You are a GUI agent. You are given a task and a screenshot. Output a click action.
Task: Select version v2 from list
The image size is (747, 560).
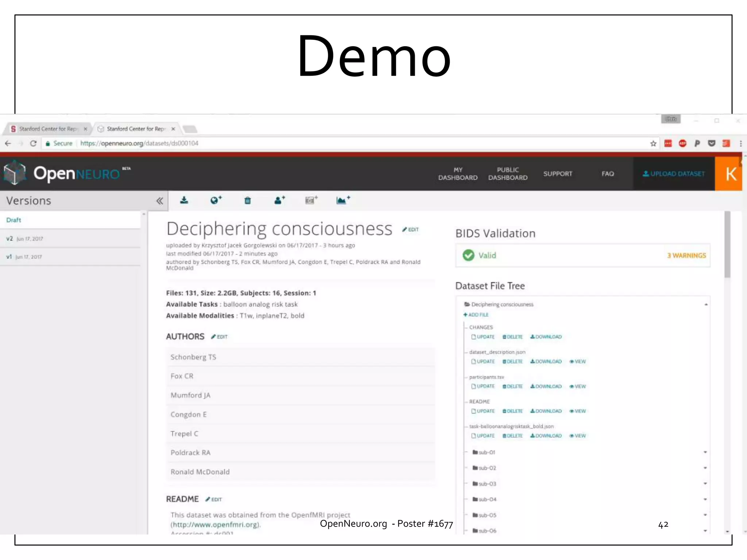[24, 238]
